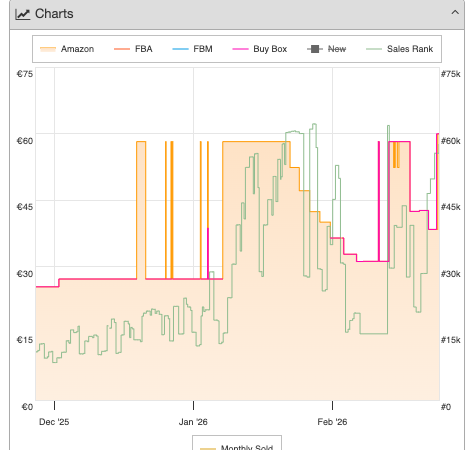Click the Amazon orange color swatch

point(48,49)
